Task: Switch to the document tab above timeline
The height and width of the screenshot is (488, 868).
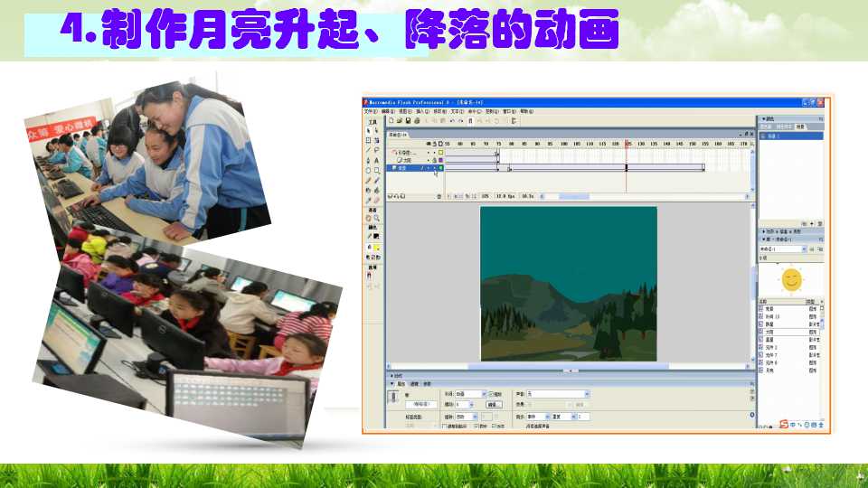Action: [398, 135]
